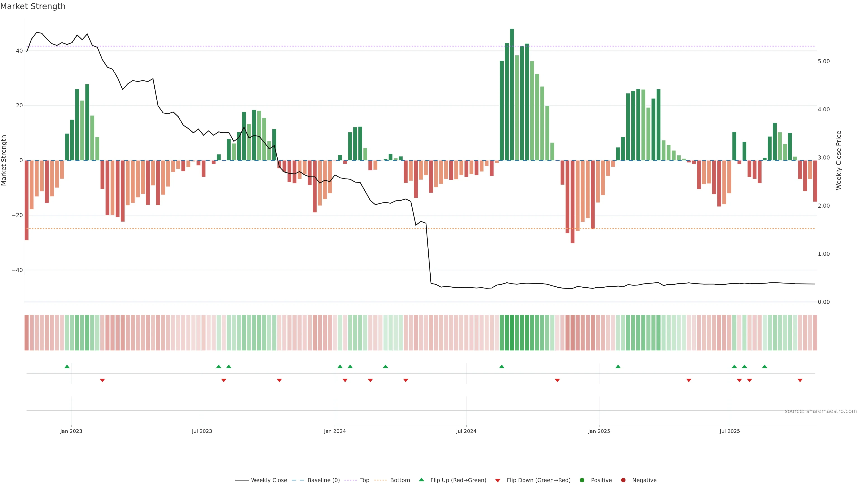
Task: Click the green Positive circle in legend
Action: pos(582,480)
